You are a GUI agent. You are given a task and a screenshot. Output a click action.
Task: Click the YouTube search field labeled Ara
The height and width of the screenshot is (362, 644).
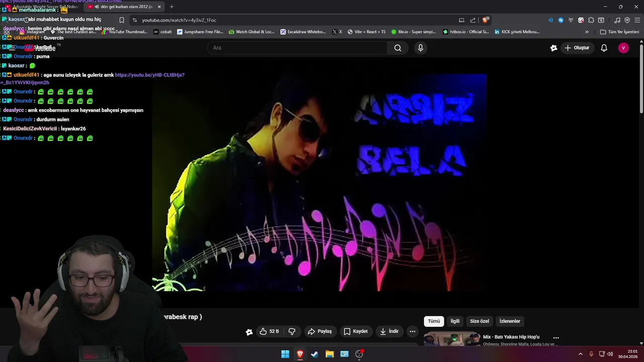(x=297, y=48)
